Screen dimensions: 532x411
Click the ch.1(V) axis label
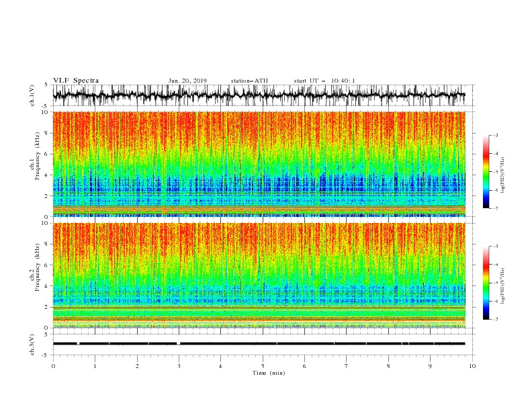click(x=32, y=95)
